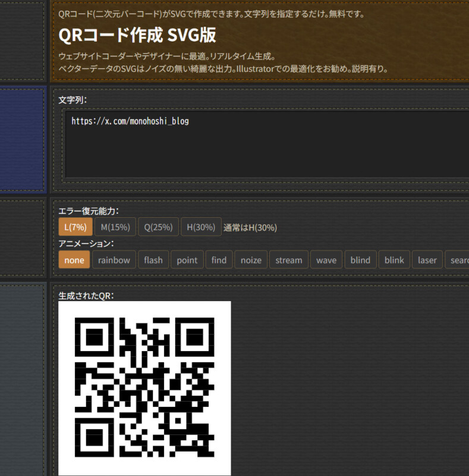Choose the none animation option
Viewport: 469px width, 476px height.
74,260
